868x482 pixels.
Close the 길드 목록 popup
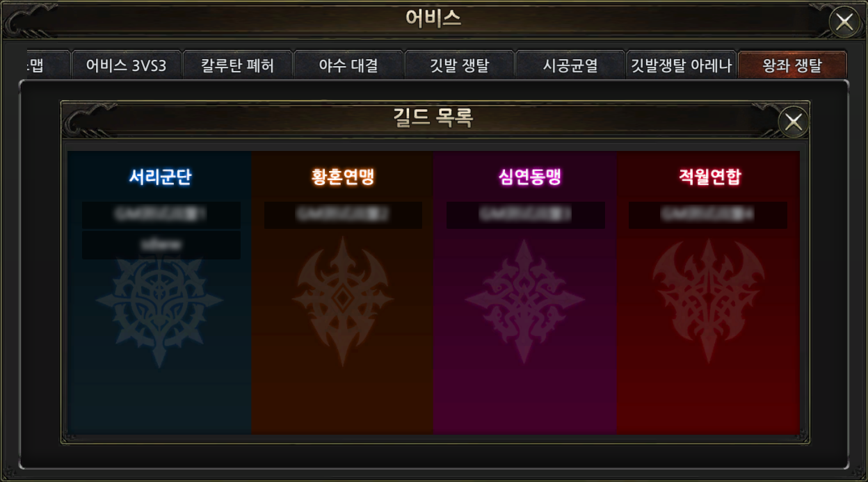click(x=793, y=123)
